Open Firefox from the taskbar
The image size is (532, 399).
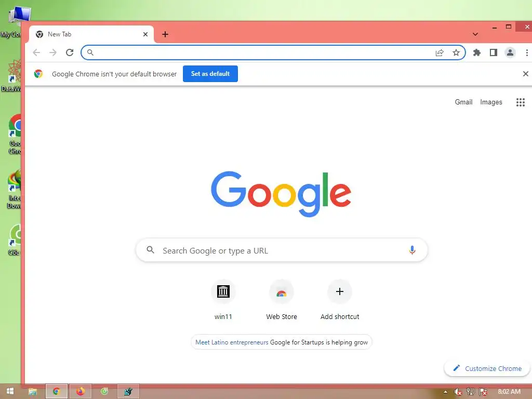(81, 392)
